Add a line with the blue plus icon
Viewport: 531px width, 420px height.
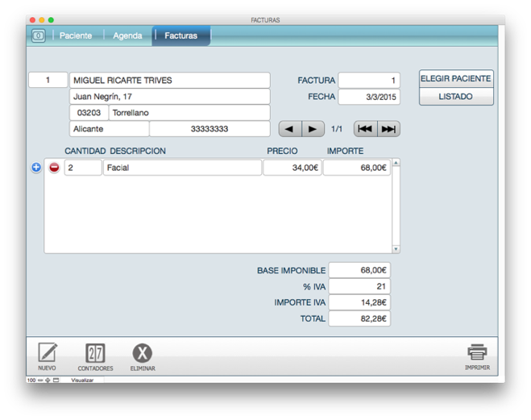tap(36, 168)
